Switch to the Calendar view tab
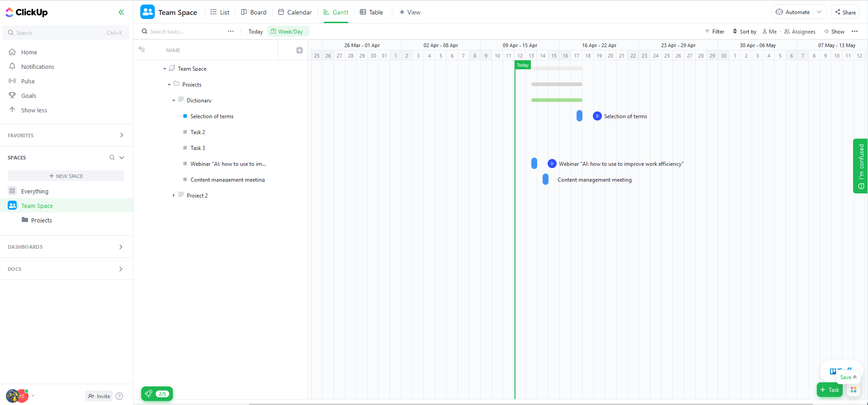This screenshot has height=405, width=868. pos(295,12)
